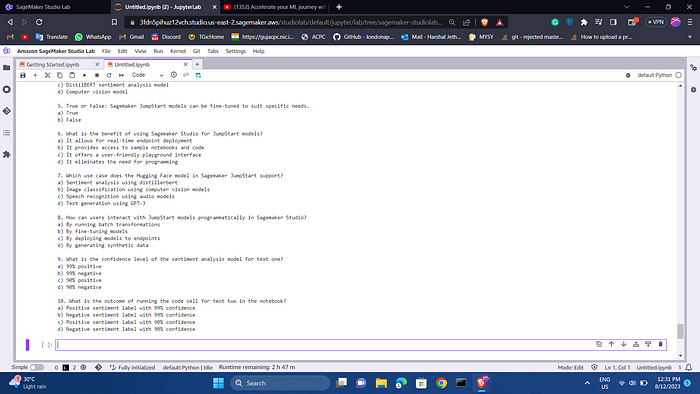This screenshot has height=394, width=700.
Task: Save the notebook using the save icon
Action: coord(23,75)
